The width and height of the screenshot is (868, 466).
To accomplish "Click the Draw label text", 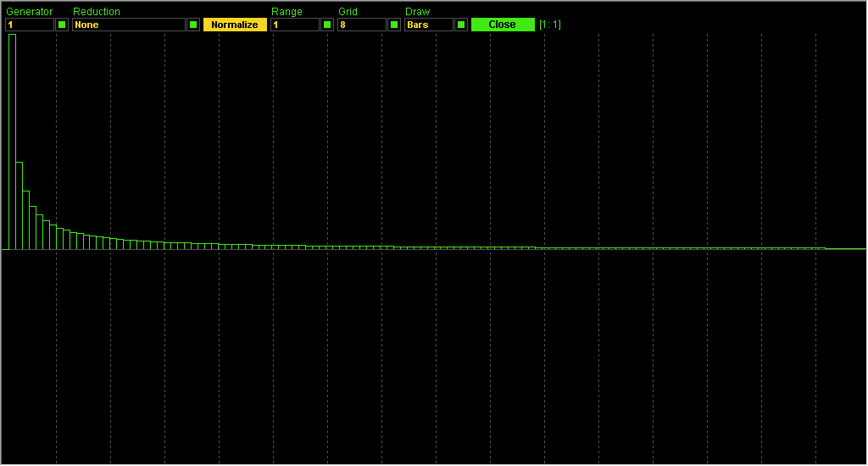I will tap(417, 12).
